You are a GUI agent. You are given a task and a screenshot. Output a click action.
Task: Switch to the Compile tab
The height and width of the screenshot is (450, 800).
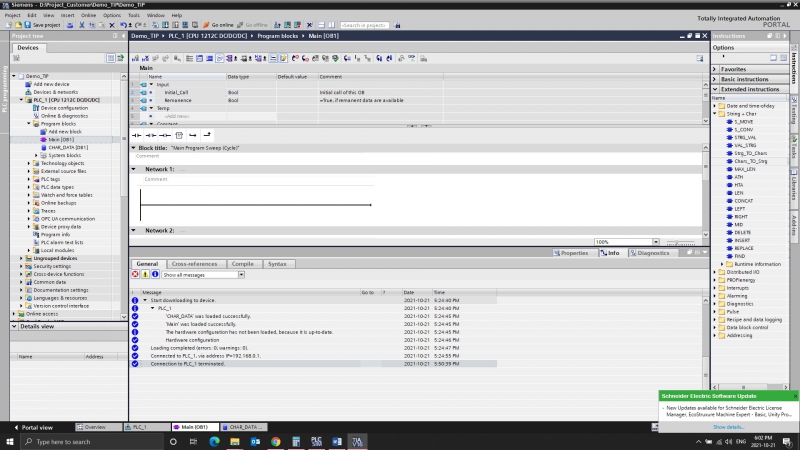[242, 264]
